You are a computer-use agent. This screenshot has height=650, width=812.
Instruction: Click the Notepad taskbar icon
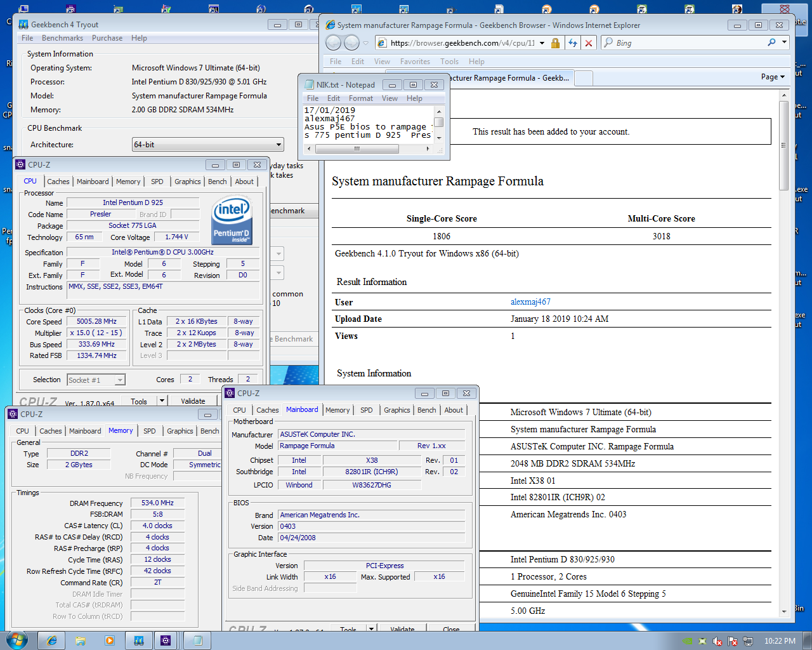click(x=197, y=640)
